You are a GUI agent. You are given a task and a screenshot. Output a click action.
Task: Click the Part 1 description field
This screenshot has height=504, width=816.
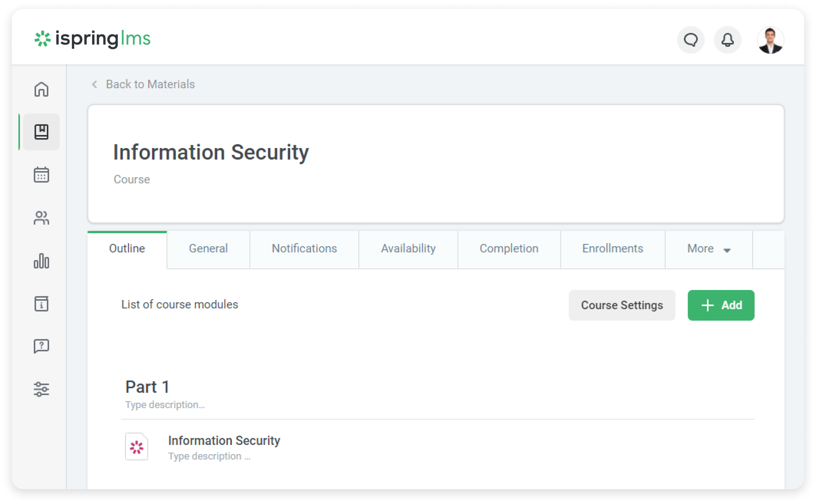165,405
